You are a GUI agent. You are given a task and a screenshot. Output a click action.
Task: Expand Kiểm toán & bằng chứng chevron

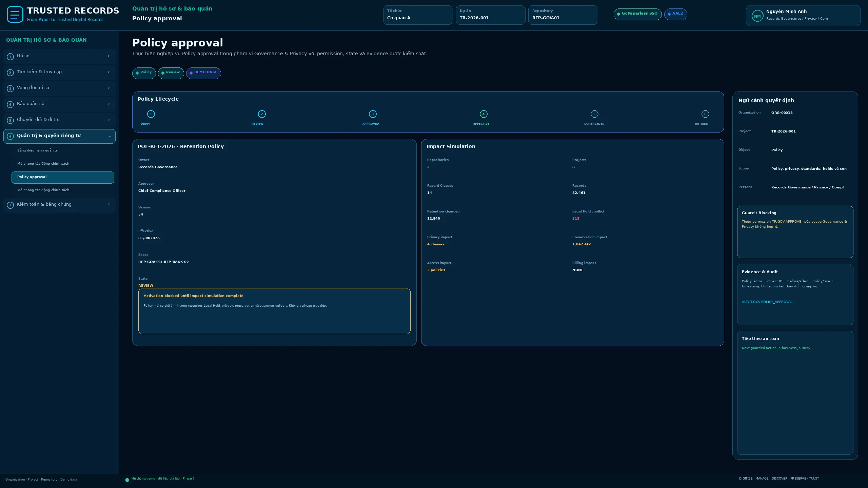[109, 204]
